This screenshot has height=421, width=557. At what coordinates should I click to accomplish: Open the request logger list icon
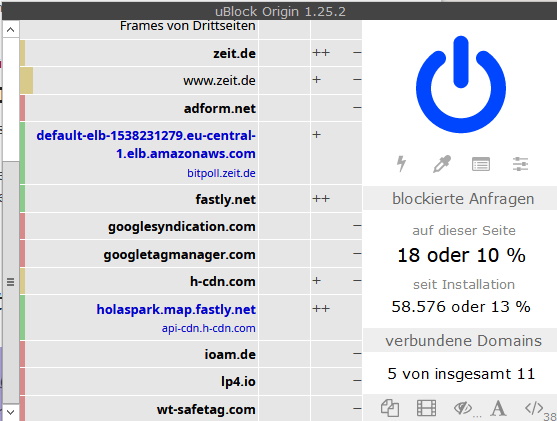click(x=481, y=164)
